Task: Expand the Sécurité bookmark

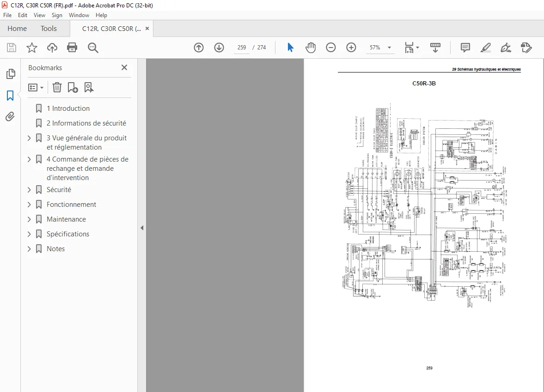Action: click(x=29, y=190)
